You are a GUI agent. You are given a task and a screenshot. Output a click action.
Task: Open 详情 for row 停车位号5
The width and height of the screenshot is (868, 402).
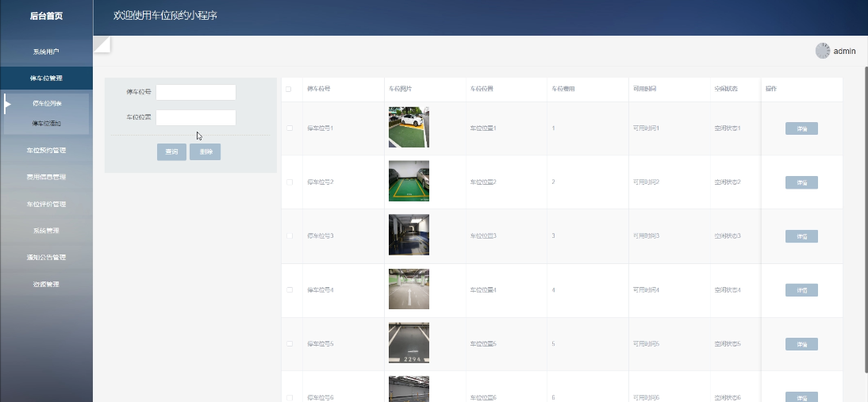point(801,344)
